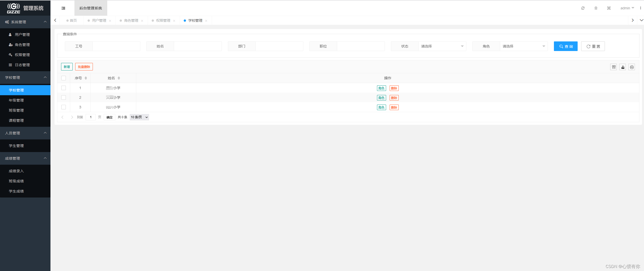
Task: Switch to the 首页 tab
Action: [72, 20]
